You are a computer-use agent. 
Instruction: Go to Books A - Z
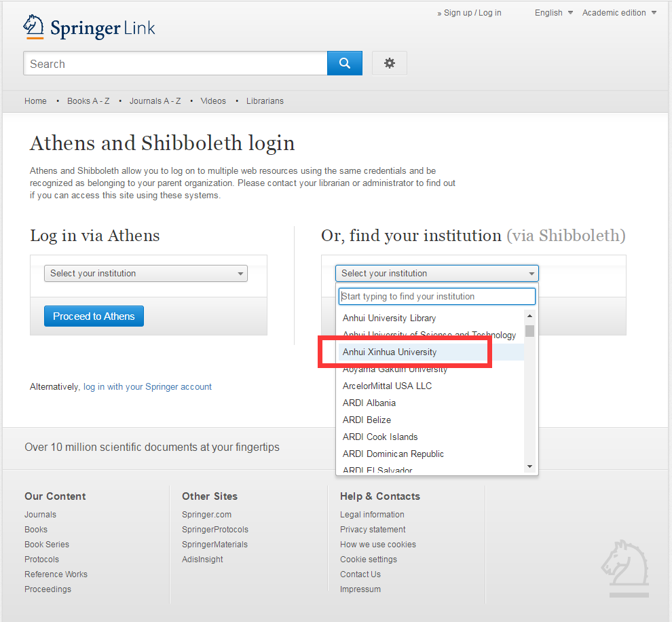pyautogui.click(x=88, y=101)
